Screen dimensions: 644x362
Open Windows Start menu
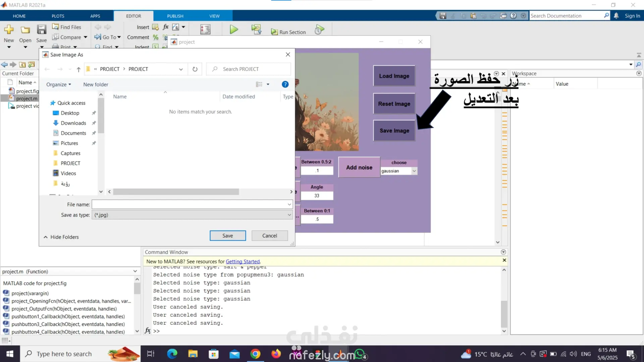coord(10,354)
